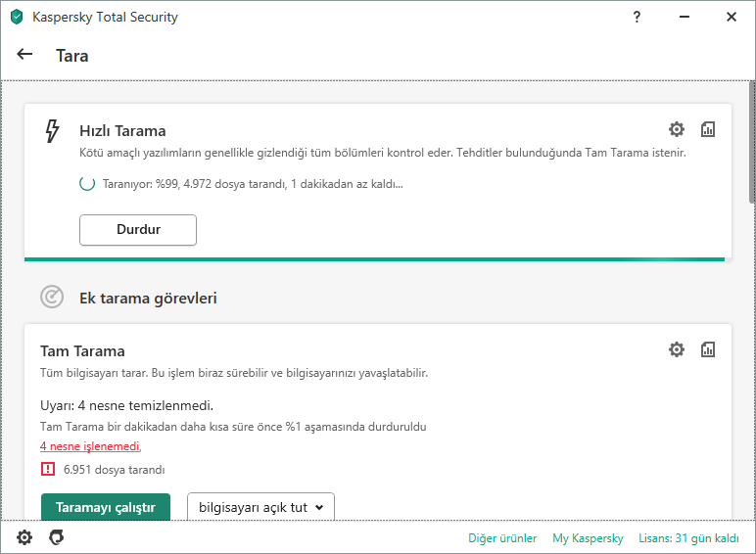Click '6.951 dosya tarandı' text
The width and height of the screenshot is (756, 554).
[115, 469]
